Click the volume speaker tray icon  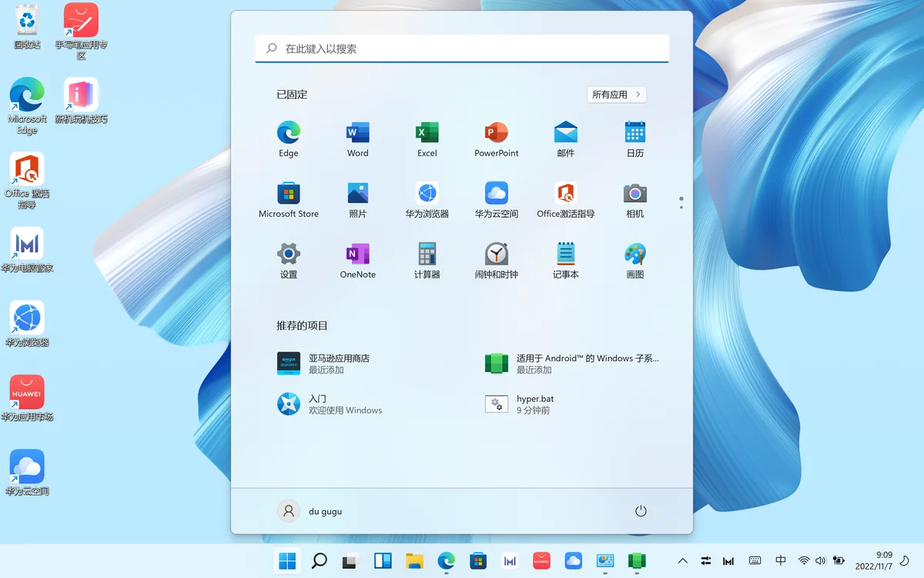point(821,561)
